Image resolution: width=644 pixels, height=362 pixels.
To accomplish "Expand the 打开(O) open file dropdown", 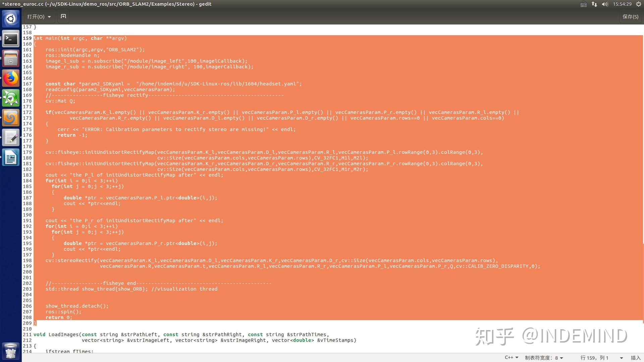I will click(39, 16).
